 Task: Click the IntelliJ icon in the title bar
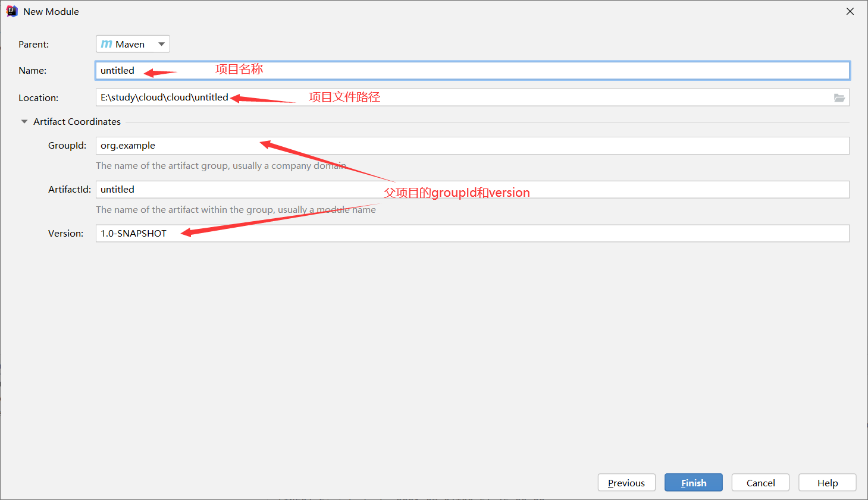(x=12, y=11)
